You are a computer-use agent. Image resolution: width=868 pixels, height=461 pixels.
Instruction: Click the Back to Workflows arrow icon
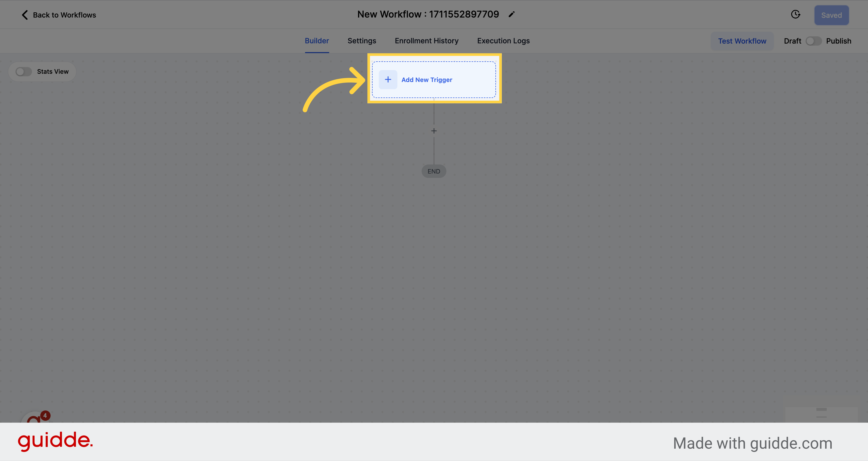[24, 14]
